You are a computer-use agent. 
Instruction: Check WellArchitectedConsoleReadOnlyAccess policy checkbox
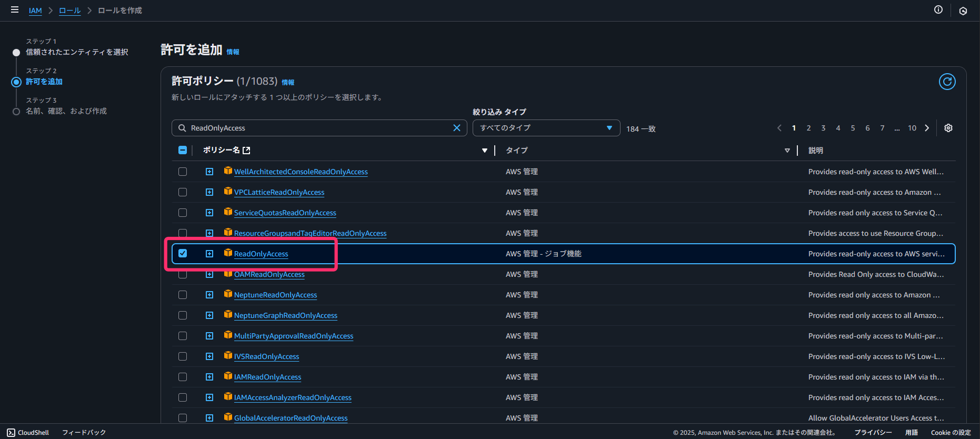coord(183,172)
